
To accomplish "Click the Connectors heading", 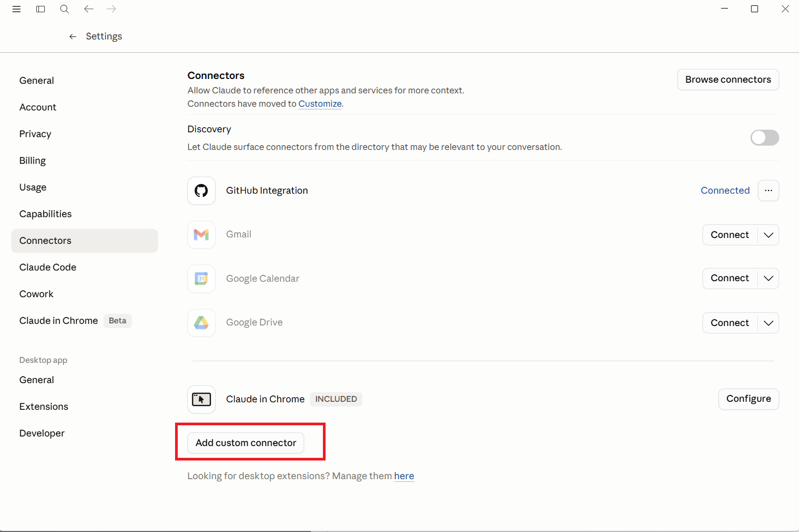I will pos(216,75).
